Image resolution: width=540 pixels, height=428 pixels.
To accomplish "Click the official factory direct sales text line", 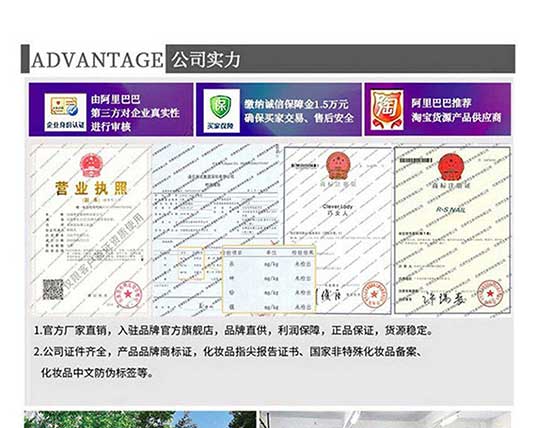I will point(233,331).
